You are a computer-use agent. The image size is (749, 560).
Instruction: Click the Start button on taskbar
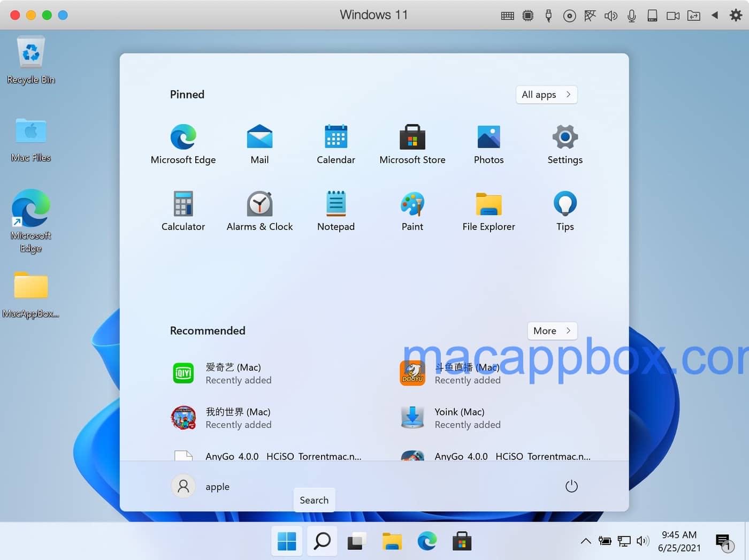tap(287, 541)
